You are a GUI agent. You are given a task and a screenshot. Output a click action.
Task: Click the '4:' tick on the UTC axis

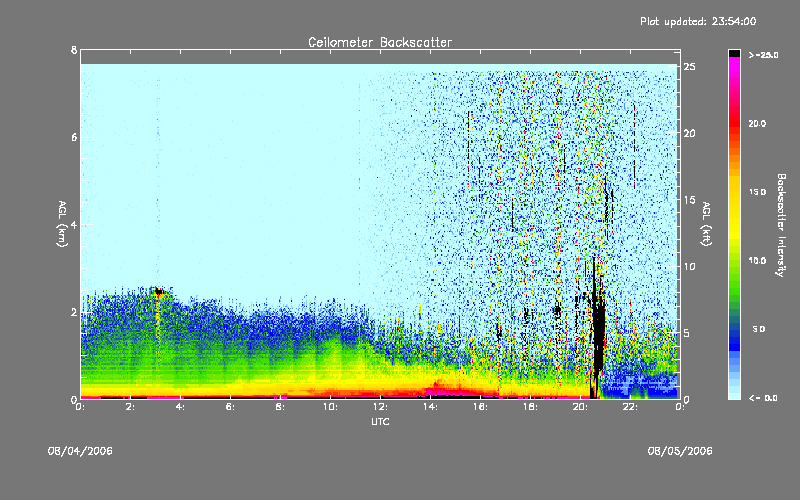click(x=180, y=407)
